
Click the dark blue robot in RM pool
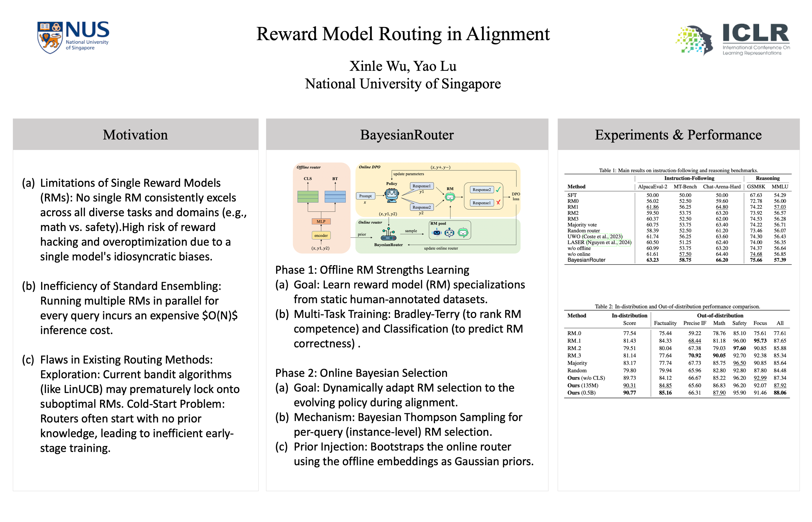coord(437,232)
